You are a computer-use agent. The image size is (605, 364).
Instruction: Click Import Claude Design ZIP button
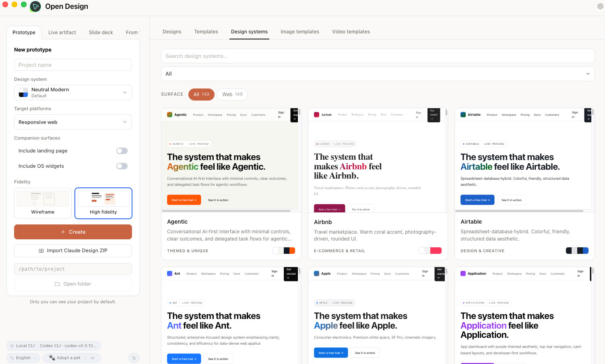coord(73,251)
